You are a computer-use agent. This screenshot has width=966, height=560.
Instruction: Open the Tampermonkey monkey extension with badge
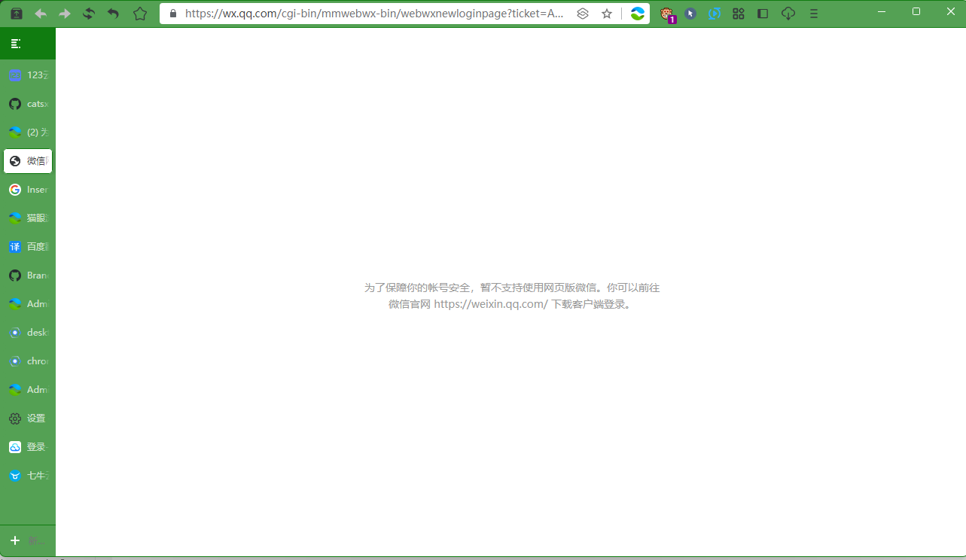click(666, 14)
